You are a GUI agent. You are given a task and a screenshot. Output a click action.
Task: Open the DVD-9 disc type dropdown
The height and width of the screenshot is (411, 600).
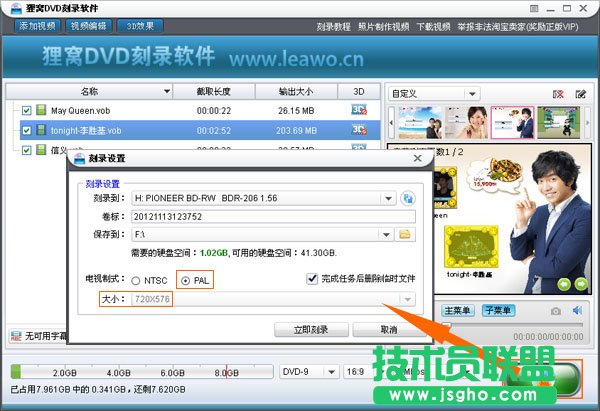point(306,370)
